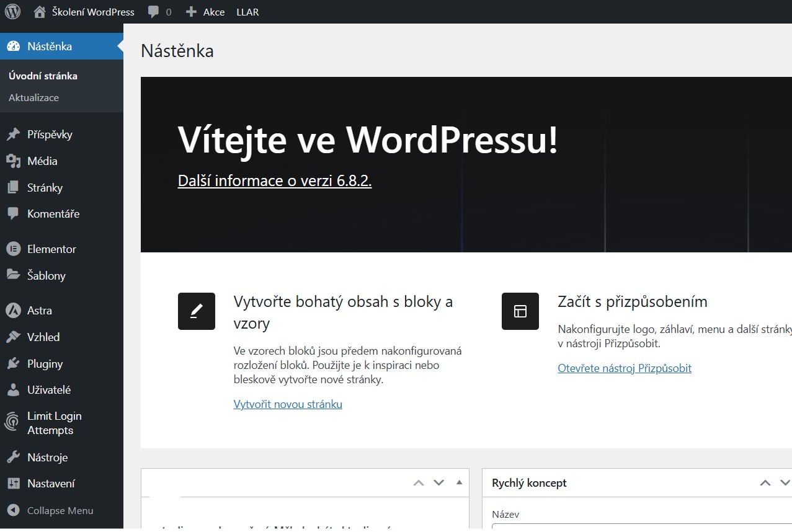Open the Příspěvky (Posts) menu via its pushpin icon
Image resolution: width=792 pixels, height=532 pixels.
(12, 134)
